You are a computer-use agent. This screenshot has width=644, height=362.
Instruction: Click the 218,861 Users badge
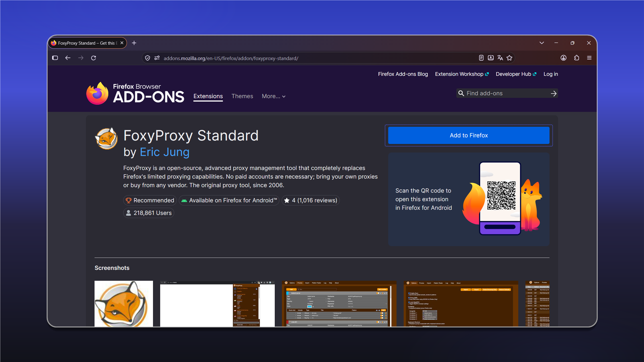pyautogui.click(x=149, y=213)
